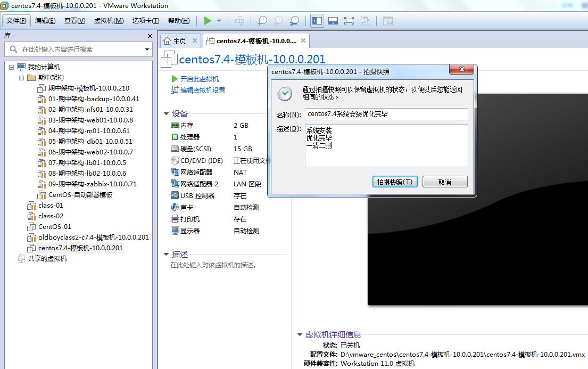Viewport: 588px width, 369px height.
Task: Toggle the thumbnail bar view icon
Action: (333, 21)
